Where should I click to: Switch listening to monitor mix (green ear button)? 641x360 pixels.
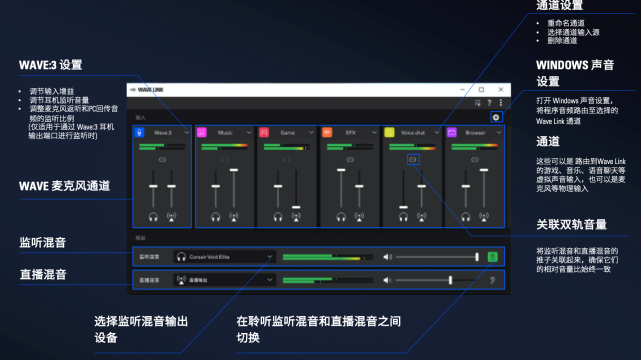click(493, 257)
